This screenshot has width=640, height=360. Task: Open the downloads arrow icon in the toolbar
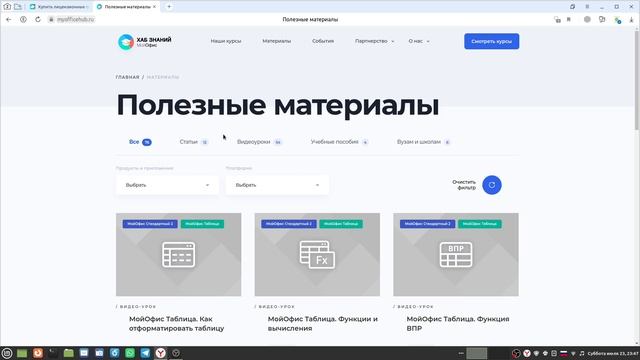[x=631, y=20]
